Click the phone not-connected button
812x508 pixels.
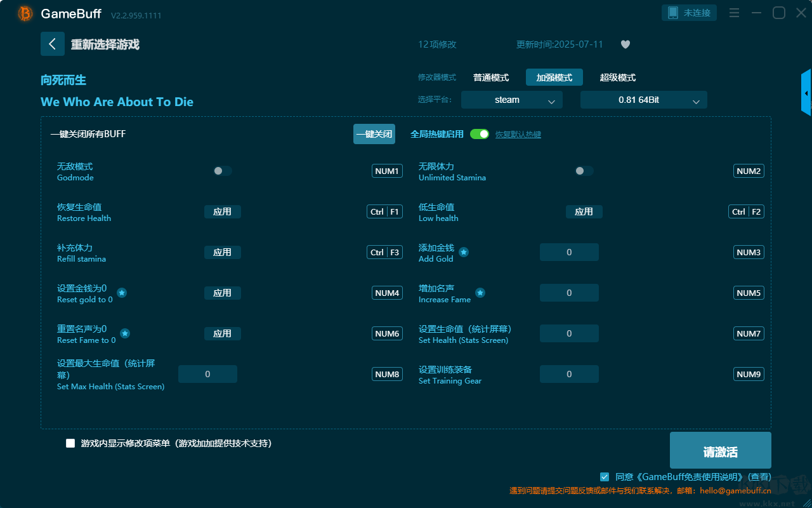(690, 13)
